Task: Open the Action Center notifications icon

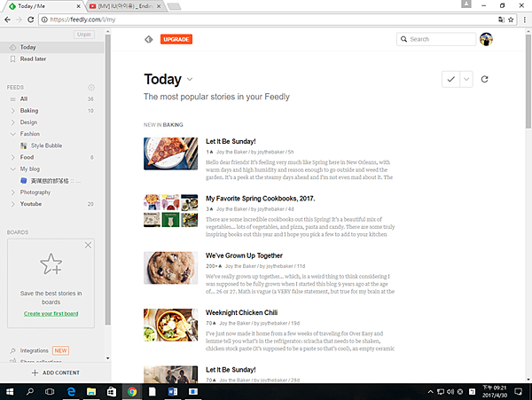Action: (518, 392)
